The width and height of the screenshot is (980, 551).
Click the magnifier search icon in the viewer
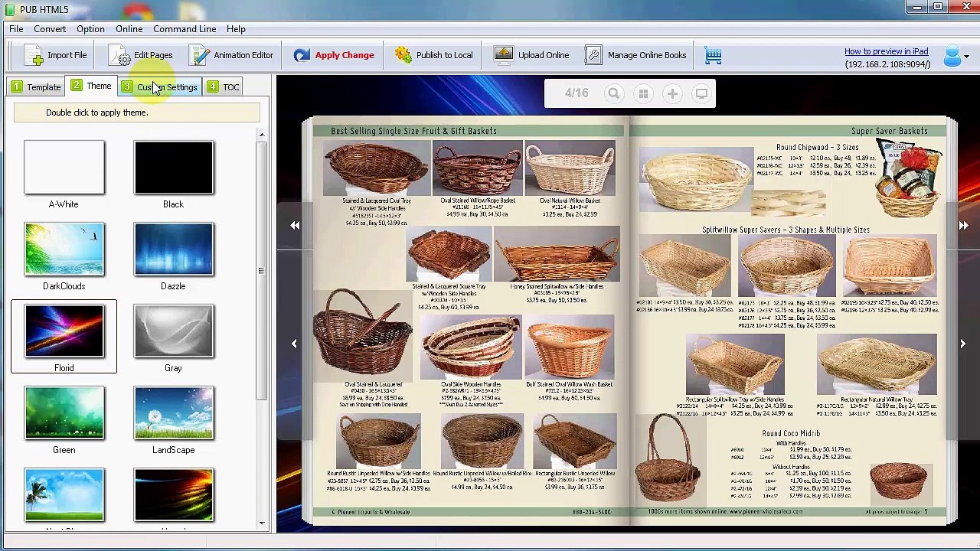tap(613, 93)
